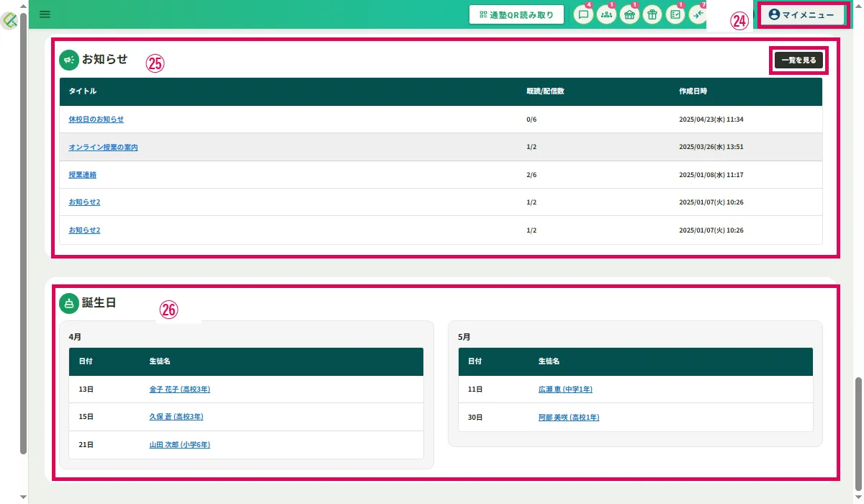Viewport: 864px width, 504px height.
Task: Open the people group icon
Action: (606, 14)
